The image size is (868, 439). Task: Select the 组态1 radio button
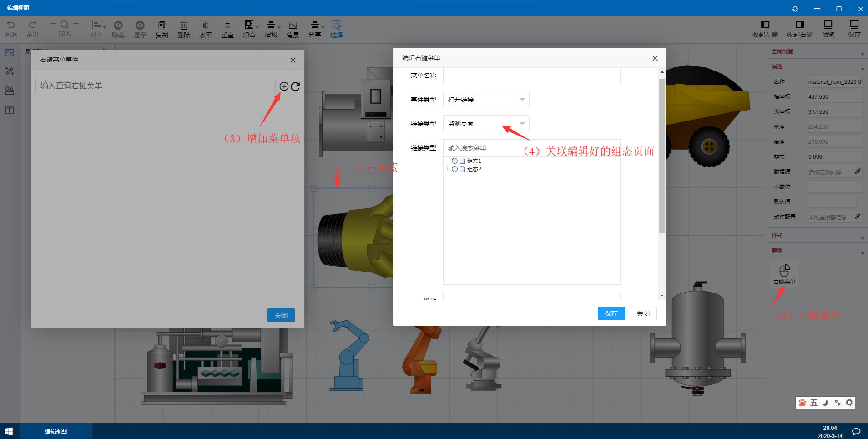454,161
